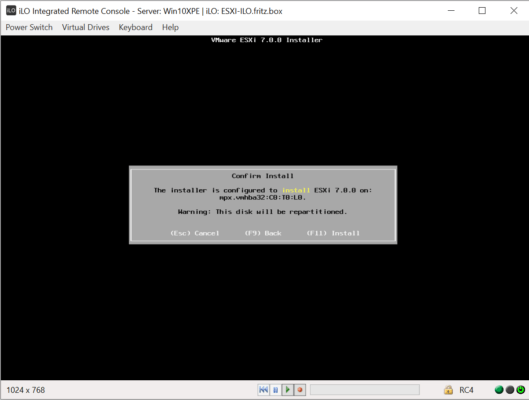Screen dimensions: 529x400
Task: Click the skip-to-start playback icon
Action: click(x=263, y=390)
